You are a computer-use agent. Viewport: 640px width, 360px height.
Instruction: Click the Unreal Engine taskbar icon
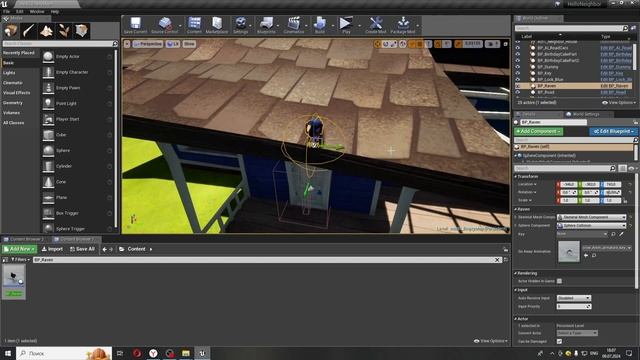tap(202, 353)
